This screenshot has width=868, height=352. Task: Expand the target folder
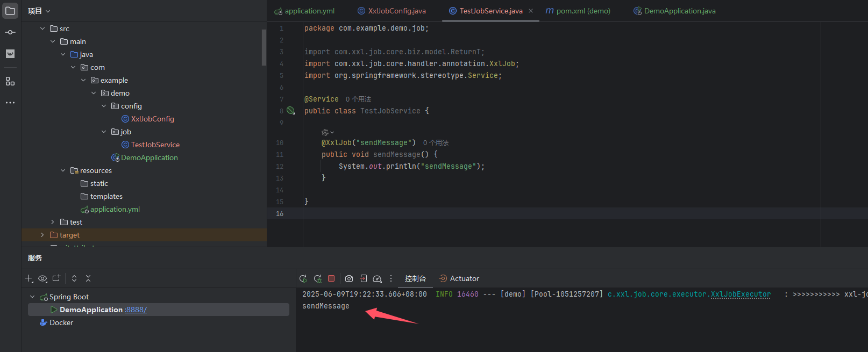[42, 235]
